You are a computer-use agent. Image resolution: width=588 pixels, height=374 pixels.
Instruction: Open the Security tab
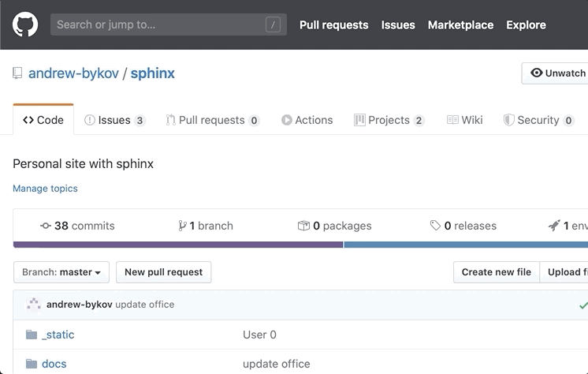pyautogui.click(x=539, y=120)
